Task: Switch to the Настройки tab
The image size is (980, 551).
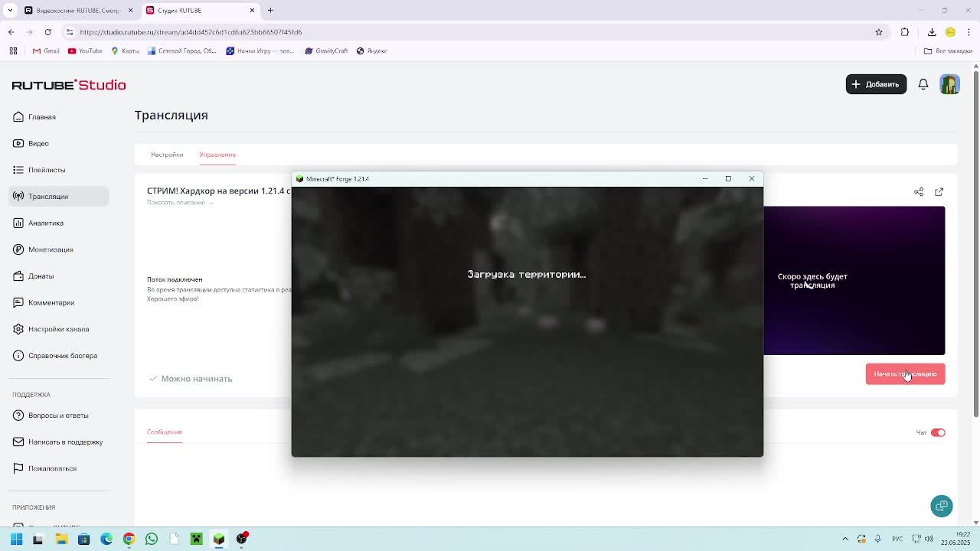Action: click(167, 155)
